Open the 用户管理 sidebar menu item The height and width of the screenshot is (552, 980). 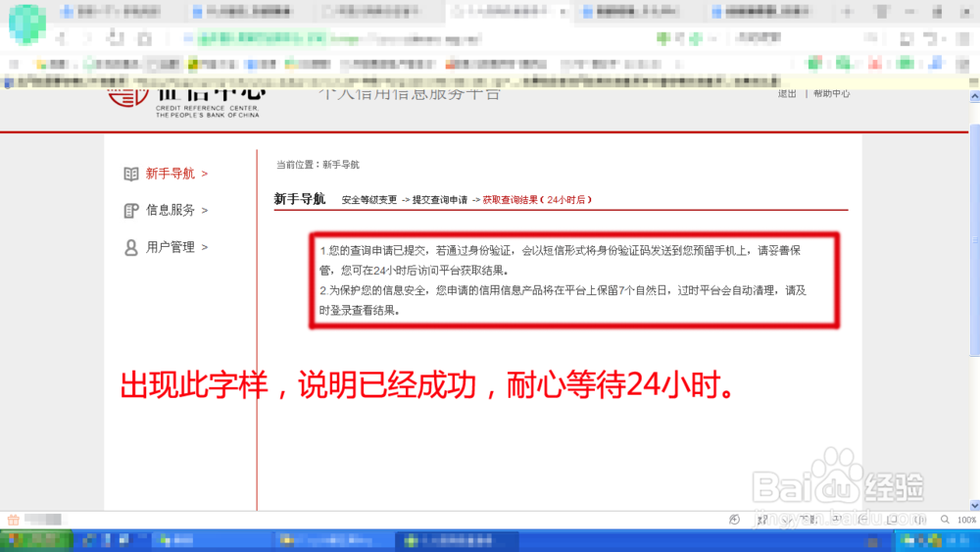(x=170, y=247)
